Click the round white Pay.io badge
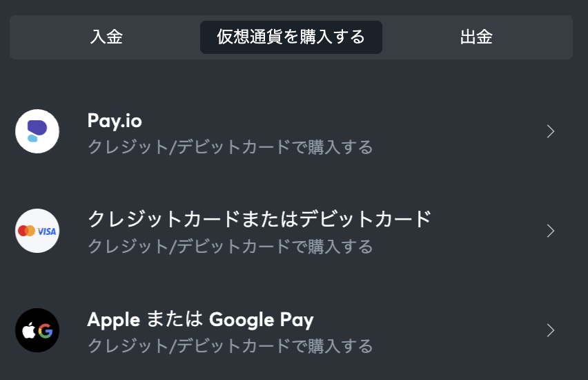The width and height of the screenshot is (588, 380). [37, 131]
